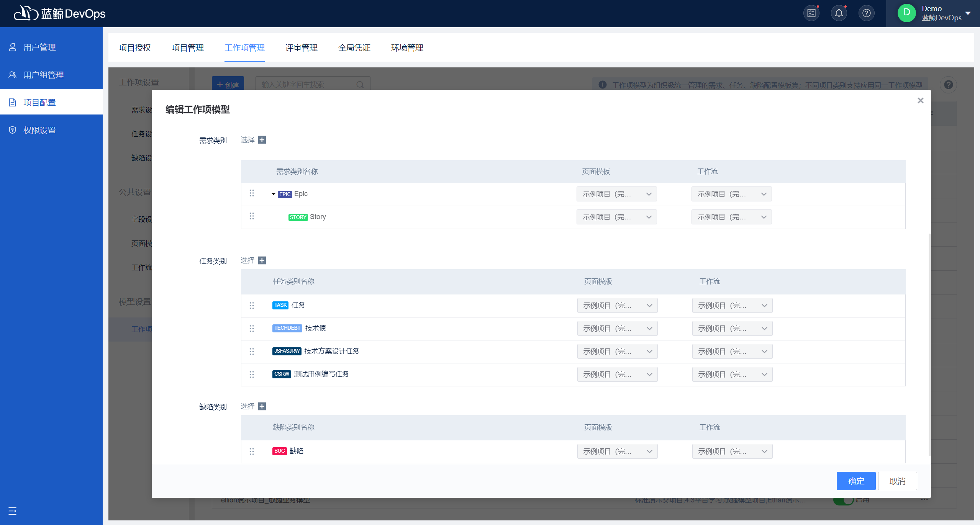
Task: Click 需求类别 选择 add button
Action: point(262,139)
